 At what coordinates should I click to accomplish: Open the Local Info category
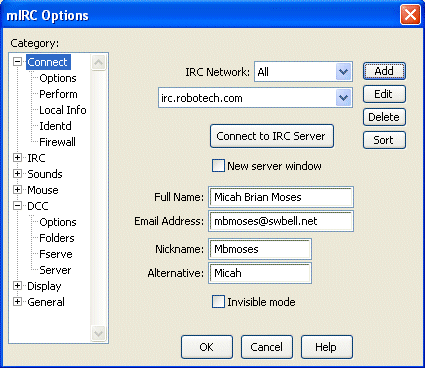click(63, 110)
